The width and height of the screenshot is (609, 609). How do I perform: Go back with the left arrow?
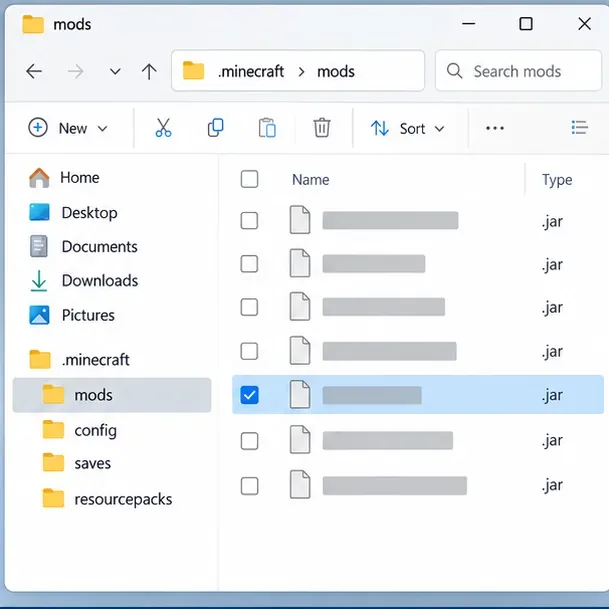[34, 71]
